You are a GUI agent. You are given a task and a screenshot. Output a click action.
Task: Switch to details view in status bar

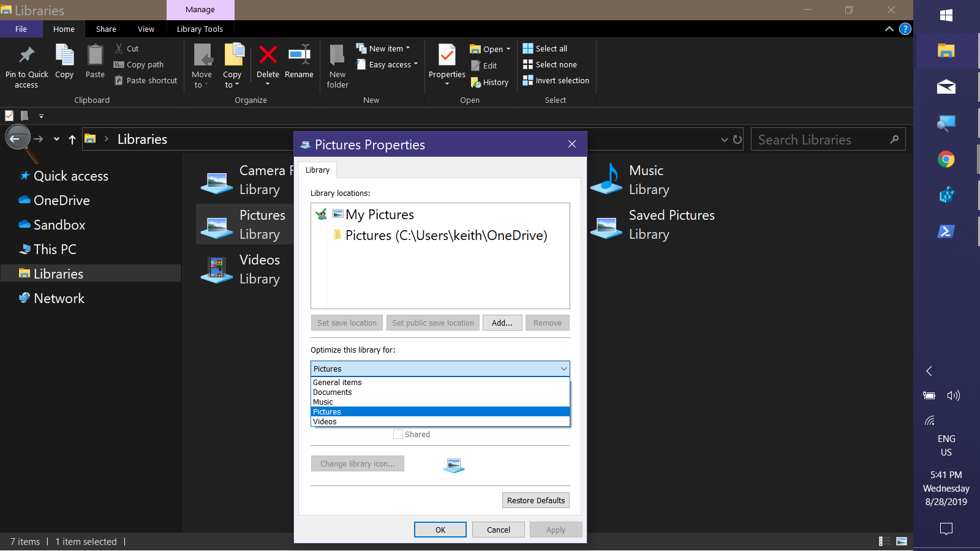(884, 541)
